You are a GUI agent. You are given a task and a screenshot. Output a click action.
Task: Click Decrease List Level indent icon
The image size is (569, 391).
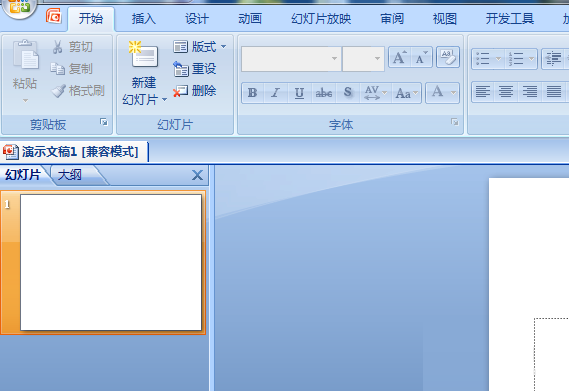coord(553,58)
